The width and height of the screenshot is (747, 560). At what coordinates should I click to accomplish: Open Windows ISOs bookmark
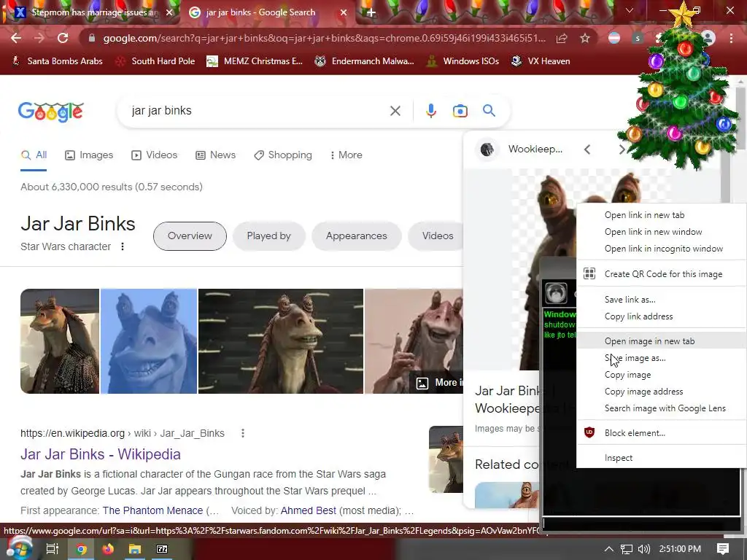tap(462, 61)
